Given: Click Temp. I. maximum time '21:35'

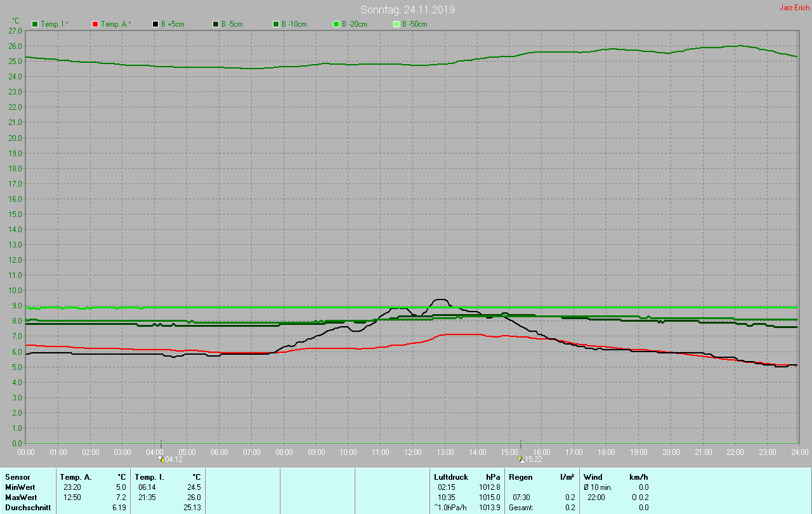Looking at the screenshot, I should point(147,497).
